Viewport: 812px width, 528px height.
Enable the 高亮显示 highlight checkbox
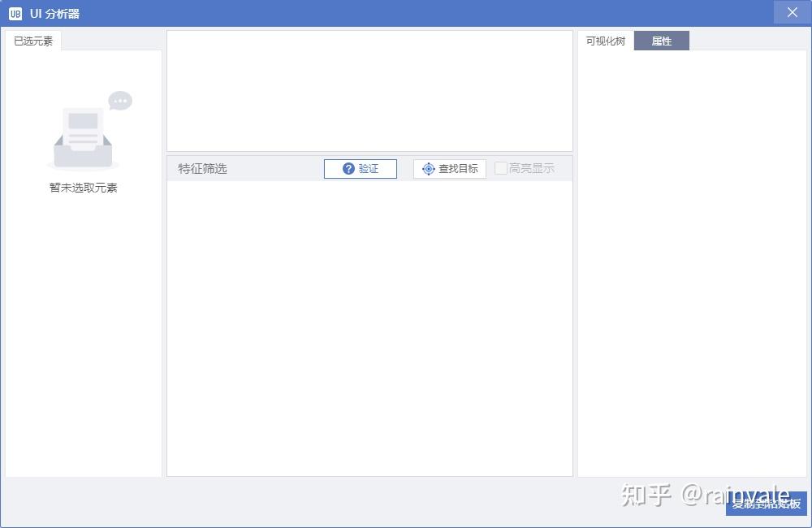coord(501,168)
